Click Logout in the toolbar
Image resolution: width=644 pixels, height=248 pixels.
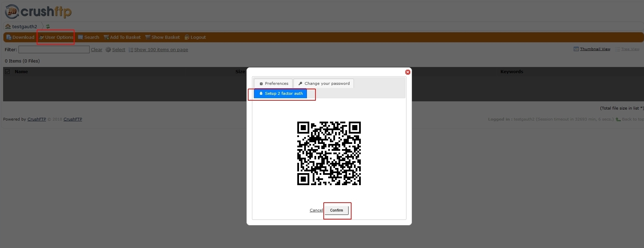[x=195, y=37]
